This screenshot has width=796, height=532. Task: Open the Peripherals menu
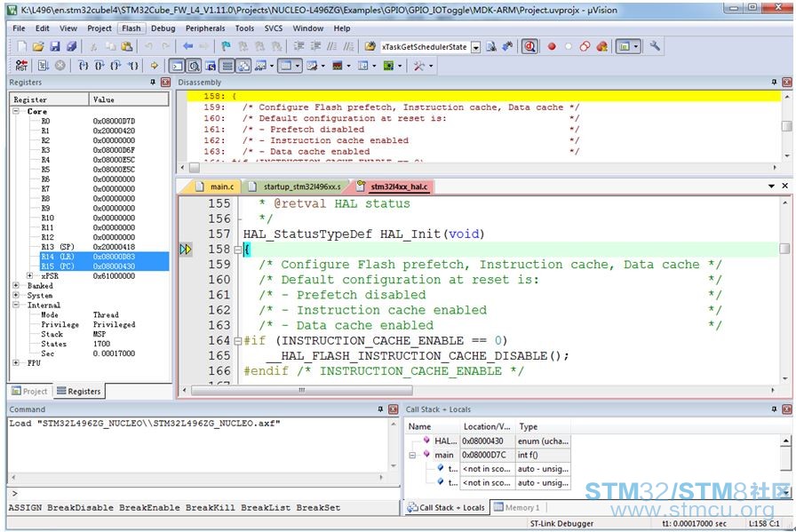coord(205,28)
